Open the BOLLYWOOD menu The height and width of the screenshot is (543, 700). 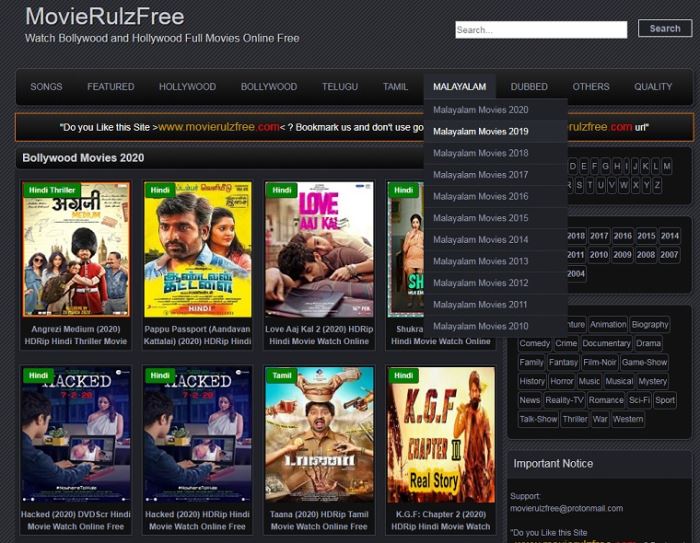[269, 87]
